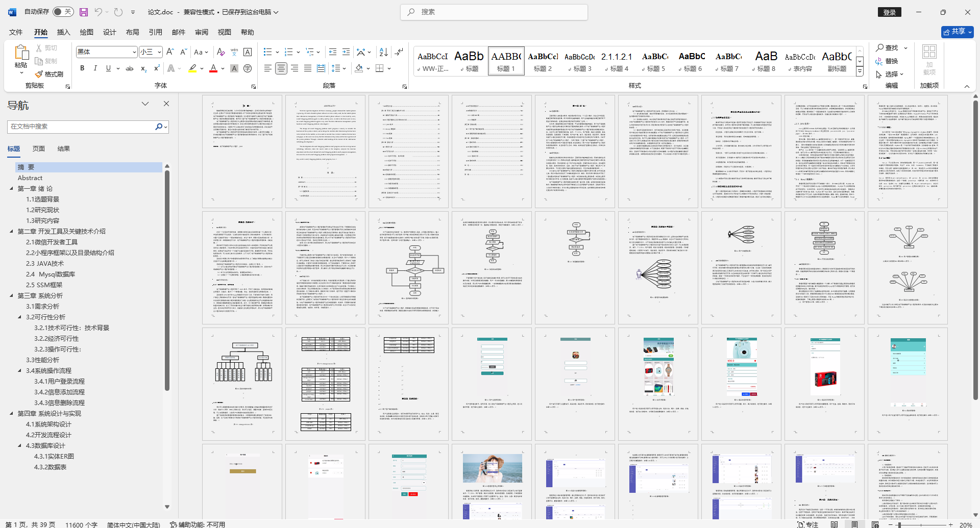Image resolution: width=980 pixels, height=528 pixels.
Task: Decrease font size with the A-down icon
Action: 184,52
